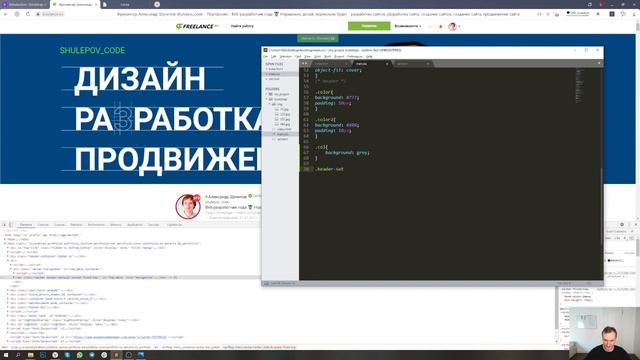The image size is (640, 360).
Task: Open the browser extensions icon in toolbar
Action: coord(611,14)
